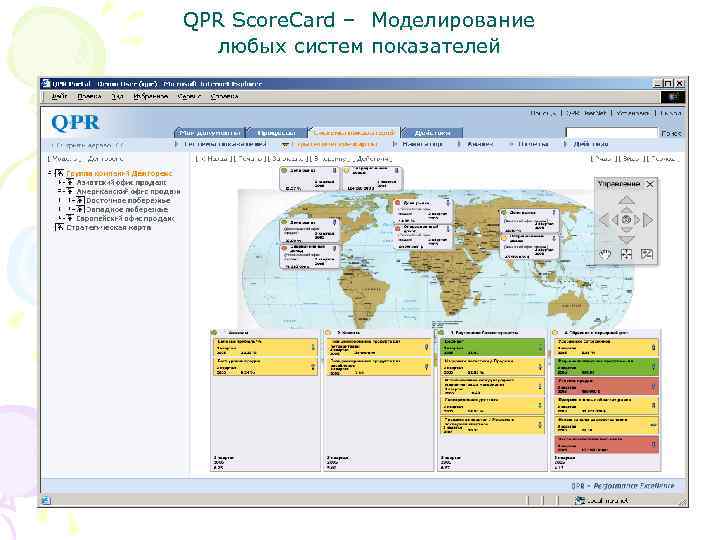This screenshot has width=720, height=540.
Task: Click the first top-right header link
Action: click(x=543, y=113)
